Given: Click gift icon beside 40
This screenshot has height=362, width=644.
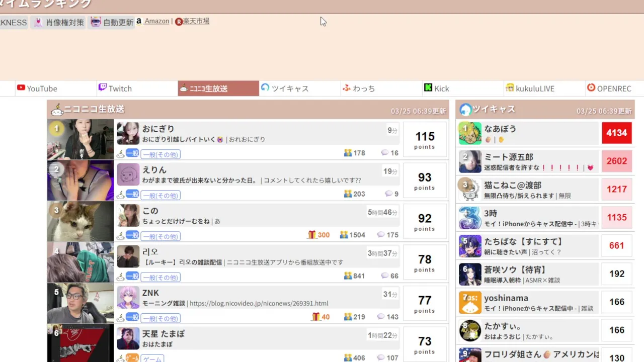Looking at the screenshot, I should tap(315, 316).
